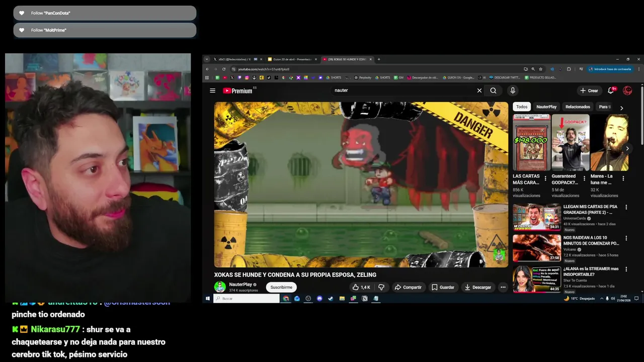Download video with the Descargar button
Screen dimensions: 644x362
click(x=477, y=287)
